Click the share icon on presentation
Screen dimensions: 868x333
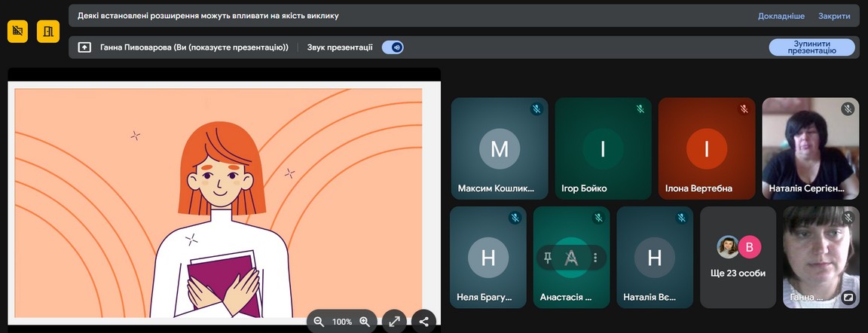[x=423, y=322]
